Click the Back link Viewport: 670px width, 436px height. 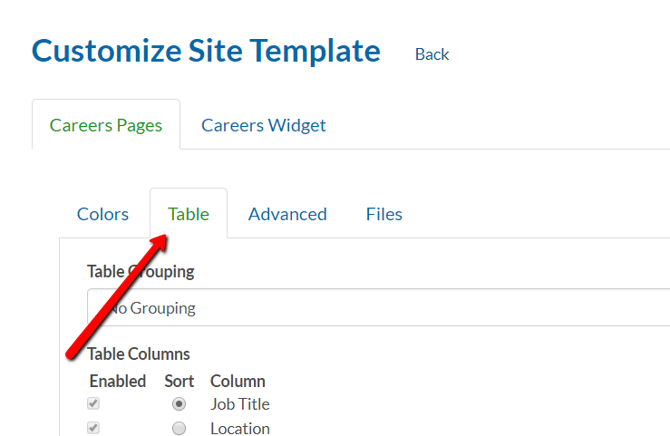[432, 54]
